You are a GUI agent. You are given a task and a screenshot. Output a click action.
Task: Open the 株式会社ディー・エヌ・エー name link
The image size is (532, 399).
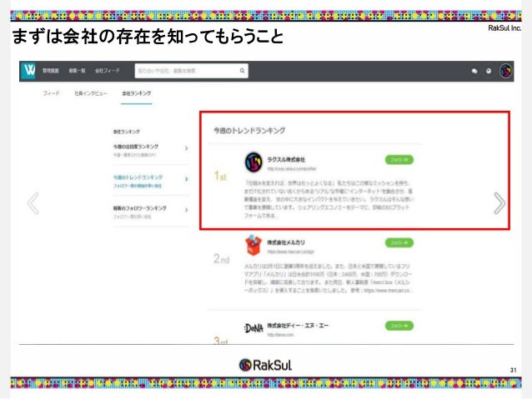click(298, 326)
